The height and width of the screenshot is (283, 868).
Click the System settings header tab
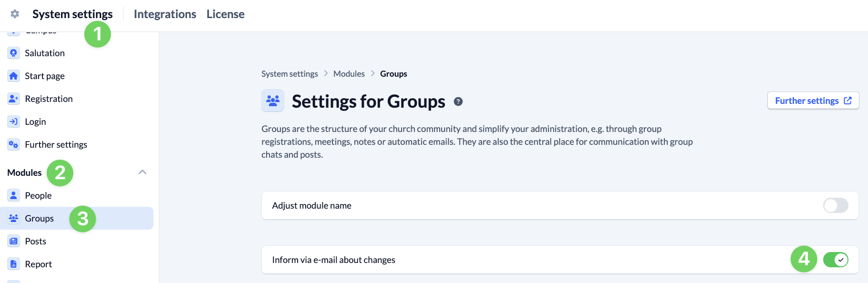coord(72,14)
